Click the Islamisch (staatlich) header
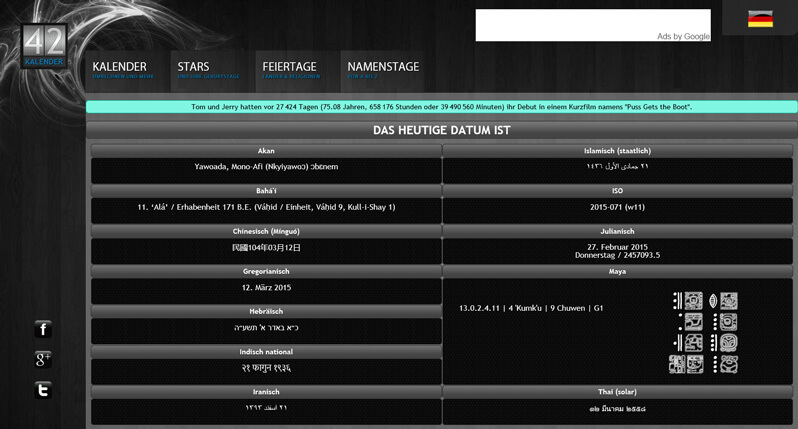Image resolution: width=798 pixels, height=429 pixels. coord(617,151)
